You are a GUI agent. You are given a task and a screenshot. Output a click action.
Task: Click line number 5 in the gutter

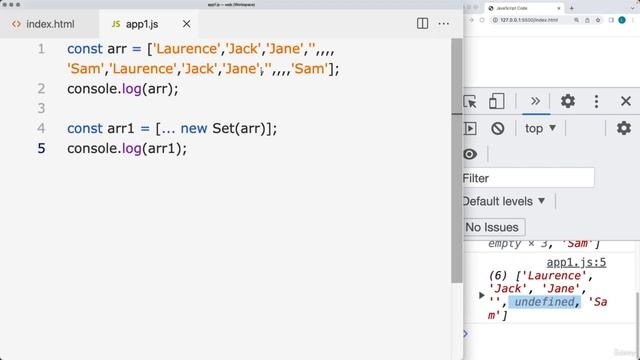[x=41, y=148]
